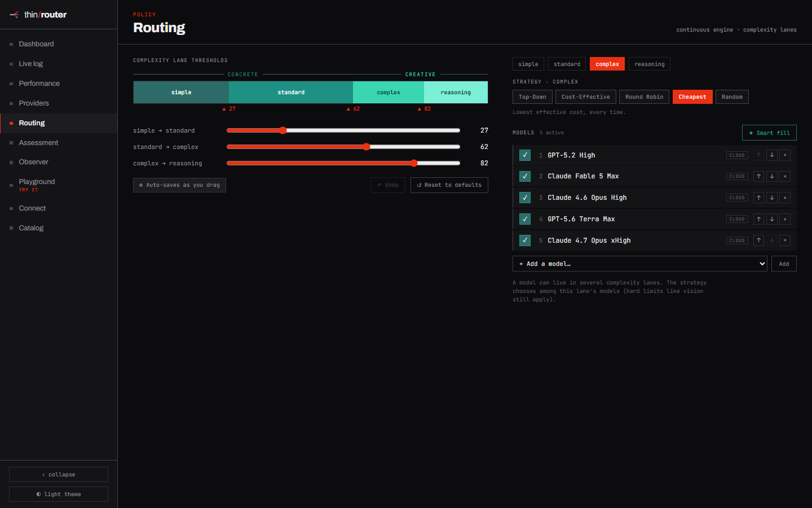
Task: Open Playground page
Action: 59,185
